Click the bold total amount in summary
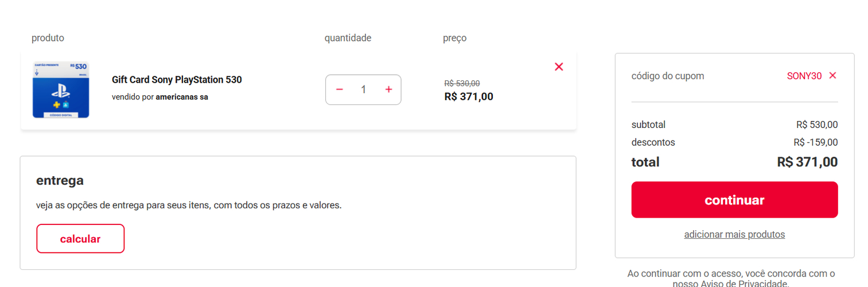Screen dimensions: 868x287 tap(807, 162)
